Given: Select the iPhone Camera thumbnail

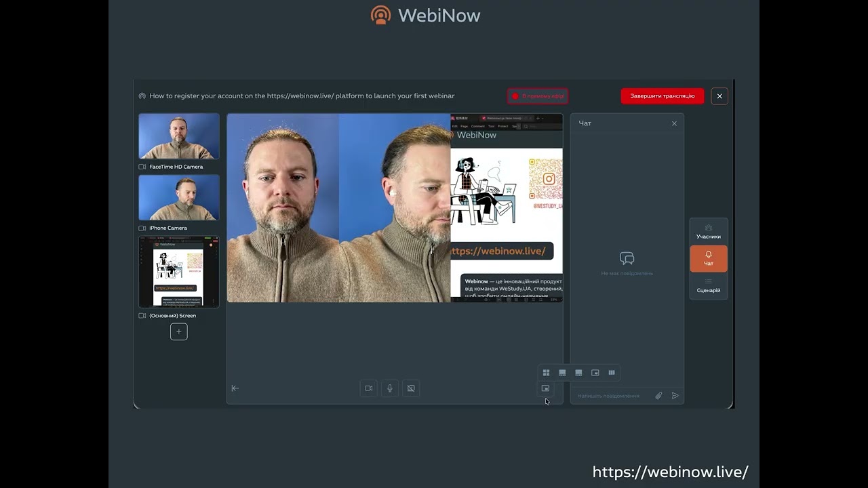Looking at the screenshot, I should (179, 197).
